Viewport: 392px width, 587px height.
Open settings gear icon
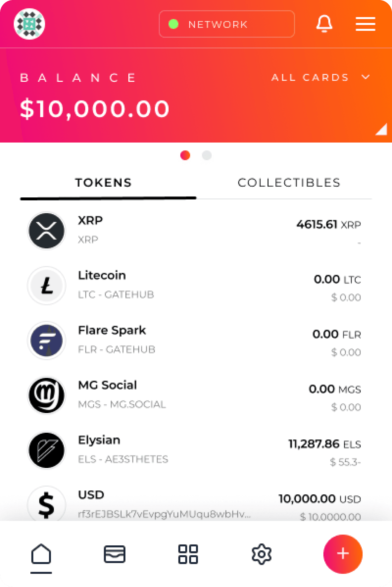261,554
